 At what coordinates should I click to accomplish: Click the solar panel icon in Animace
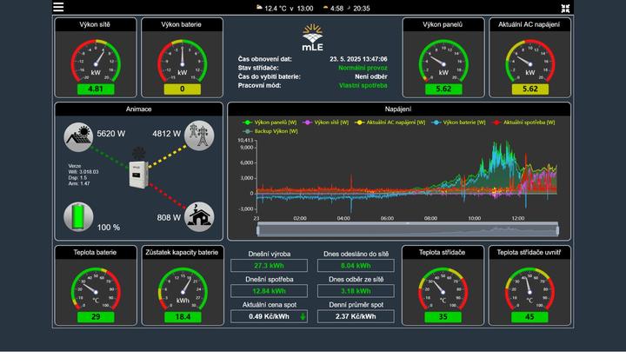[77, 136]
